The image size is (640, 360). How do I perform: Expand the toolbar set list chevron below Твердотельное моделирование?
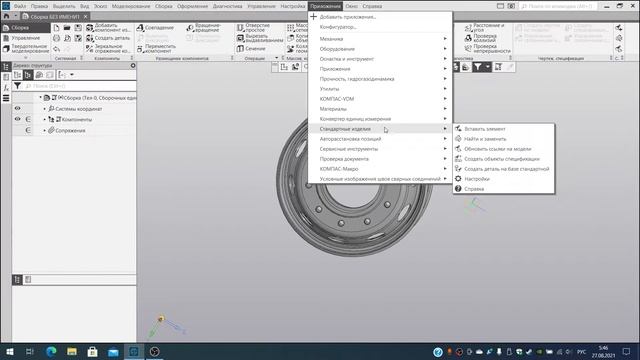tap(25, 58)
